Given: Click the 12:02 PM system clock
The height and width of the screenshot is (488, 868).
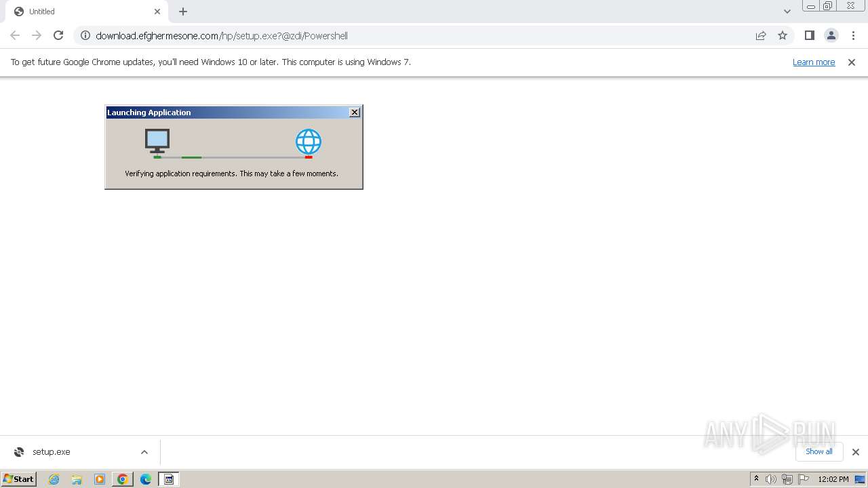Looking at the screenshot, I should (833, 479).
